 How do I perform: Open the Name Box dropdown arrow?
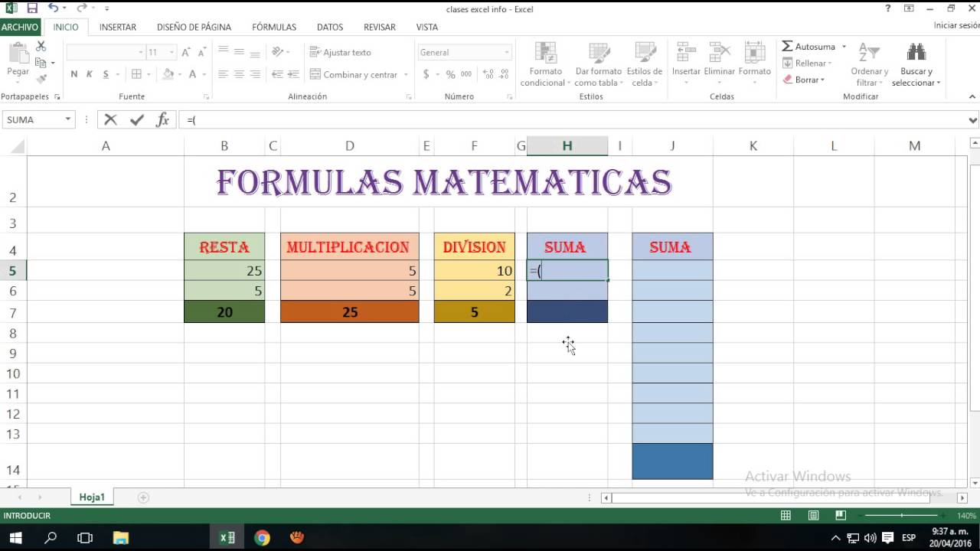(68, 119)
